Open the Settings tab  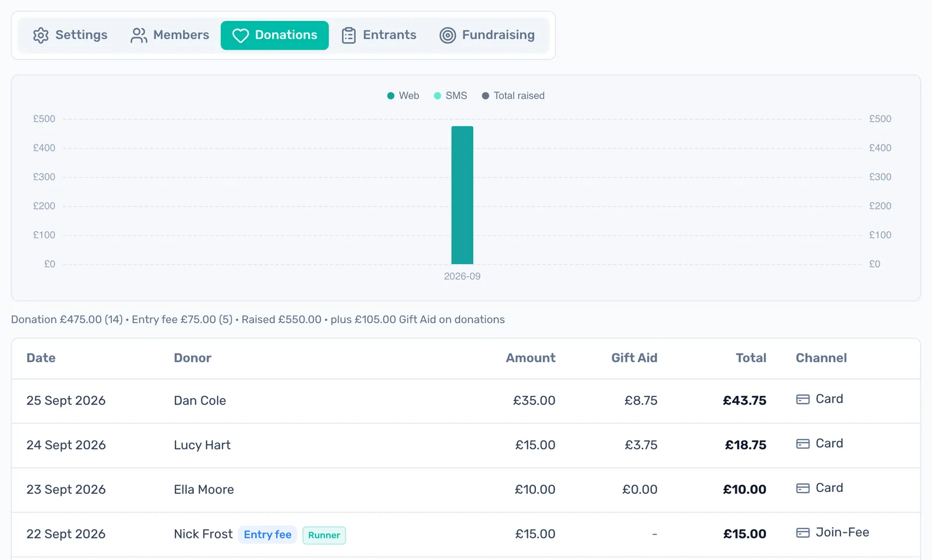coord(70,36)
